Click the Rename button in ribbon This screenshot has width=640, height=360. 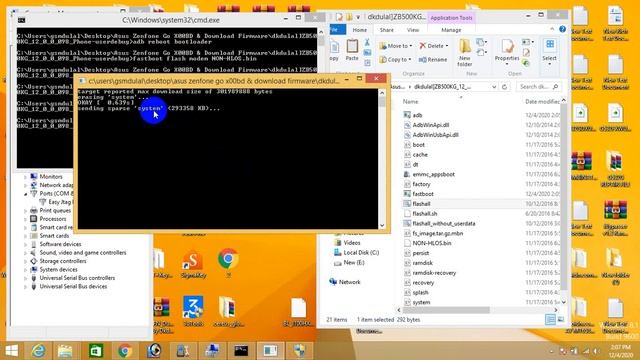pos(433,60)
